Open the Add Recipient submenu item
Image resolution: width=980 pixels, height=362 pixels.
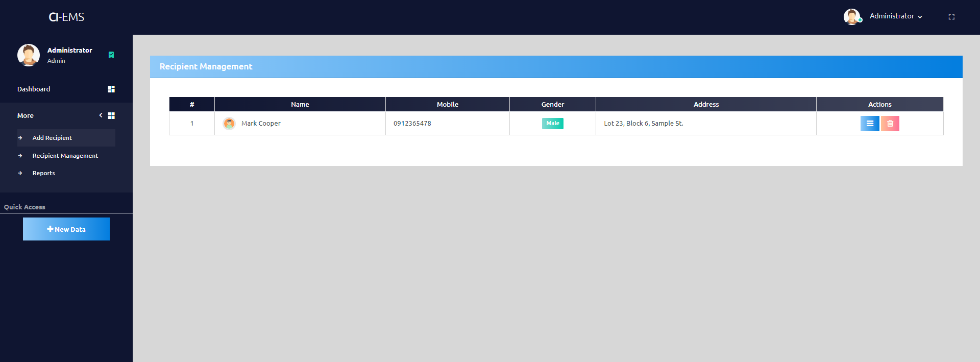pyautogui.click(x=66, y=138)
